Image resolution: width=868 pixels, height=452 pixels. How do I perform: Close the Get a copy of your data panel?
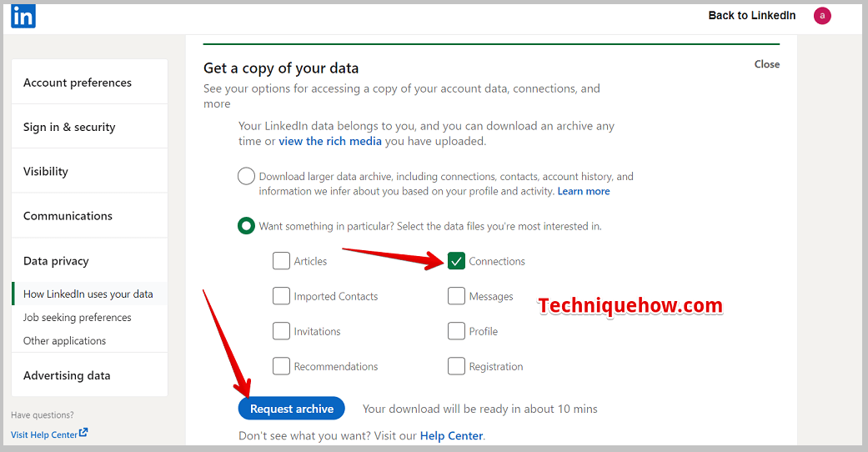(x=767, y=64)
